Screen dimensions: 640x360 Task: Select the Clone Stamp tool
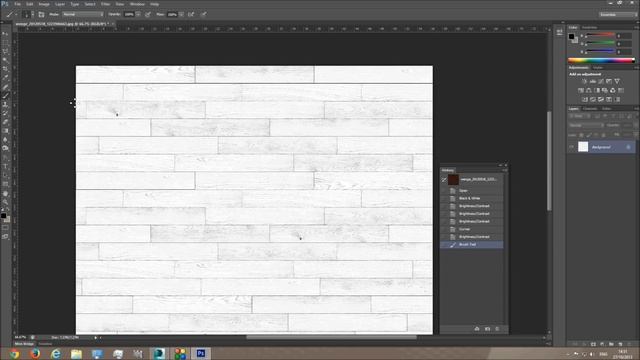[x=5, y=104]
